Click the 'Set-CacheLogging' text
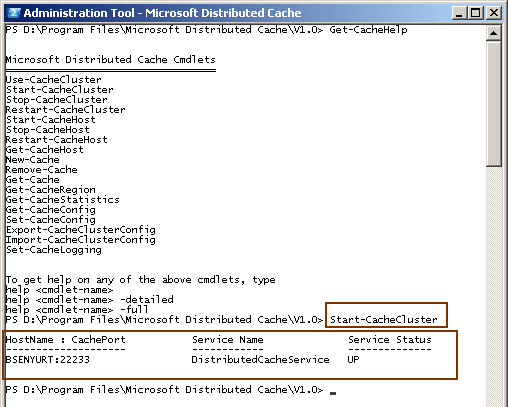 (54, 250)
